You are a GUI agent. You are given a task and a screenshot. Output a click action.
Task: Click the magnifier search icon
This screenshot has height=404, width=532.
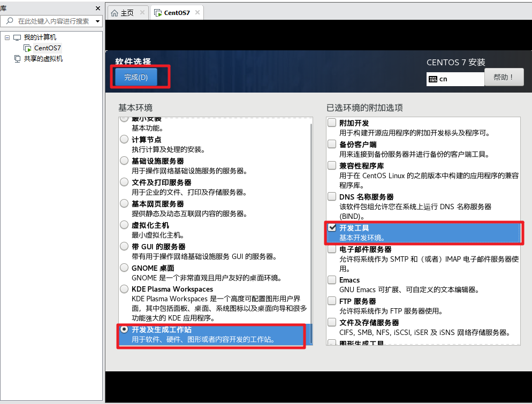point(10,21)
